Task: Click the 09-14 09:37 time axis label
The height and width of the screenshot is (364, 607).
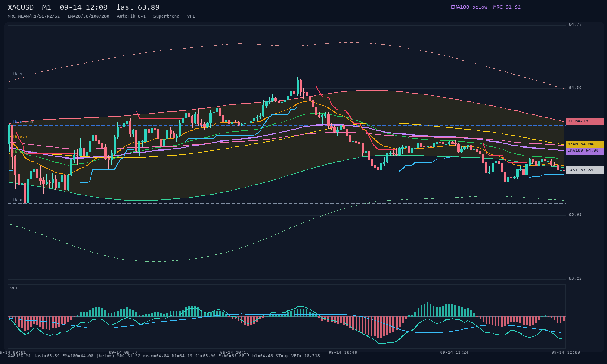Action: click(123, 352)
